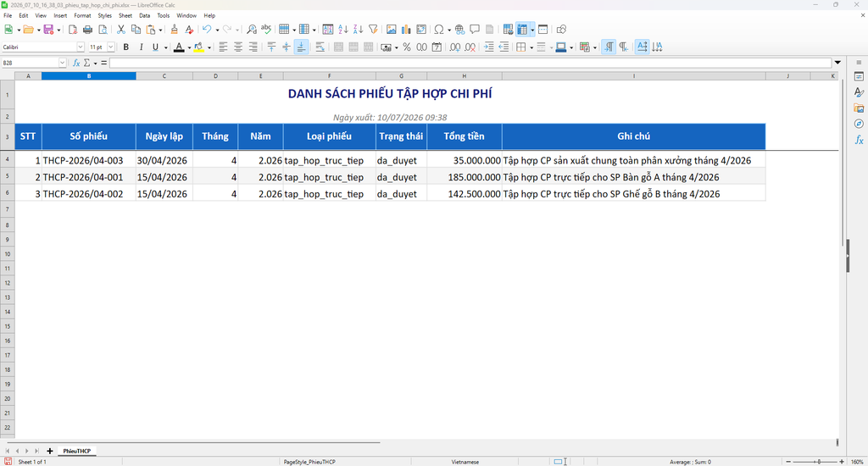Screen dimensions: 868x466
Task: Insert a special character (Omega)
Action: [439, 30]
